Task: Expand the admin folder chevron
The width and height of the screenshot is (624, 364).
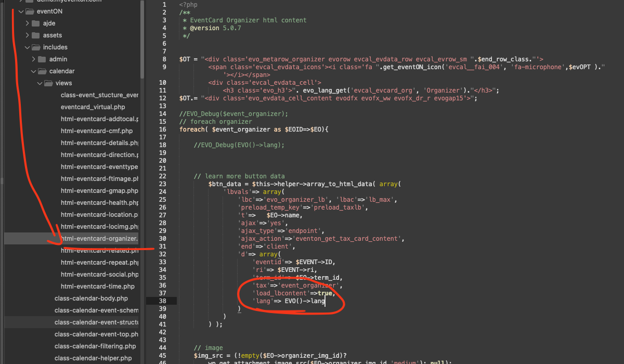Action: [x=33, y=59]
